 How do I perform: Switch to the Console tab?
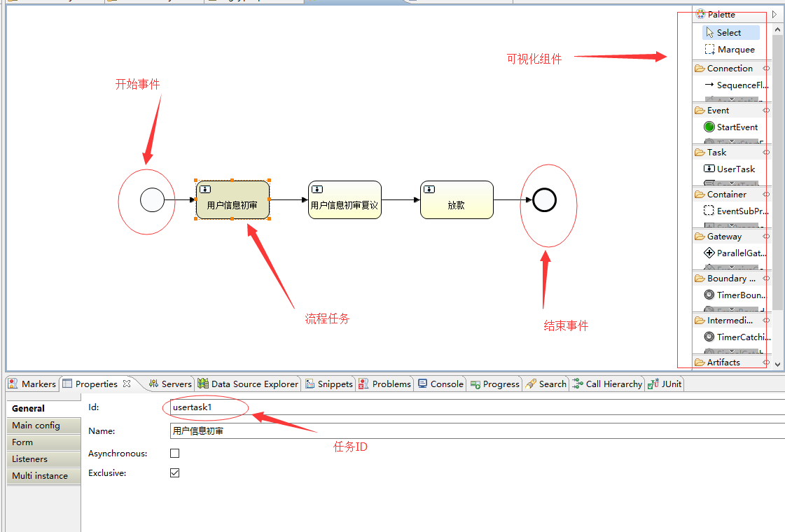[x=441, y=384]
